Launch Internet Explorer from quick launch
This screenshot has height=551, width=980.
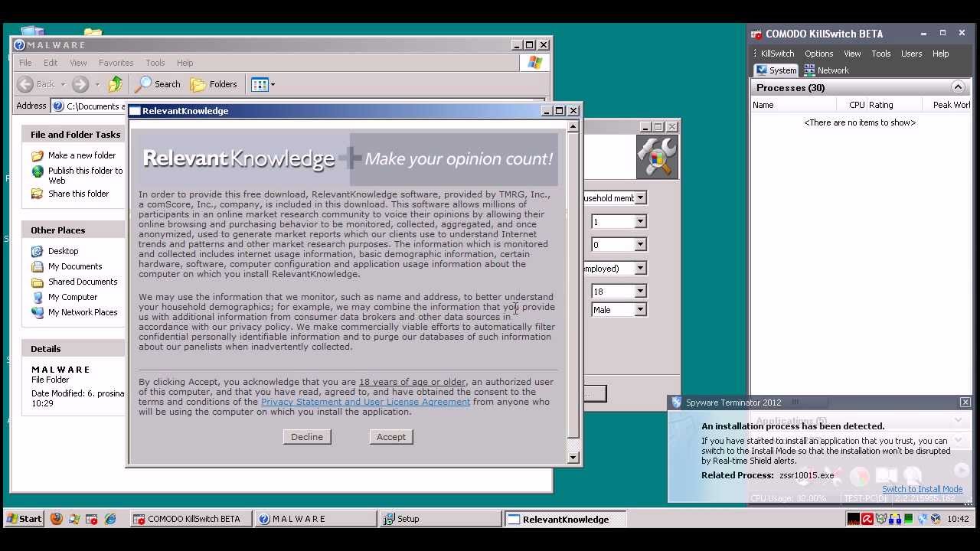pyautogui.click(x=110, y=519)
